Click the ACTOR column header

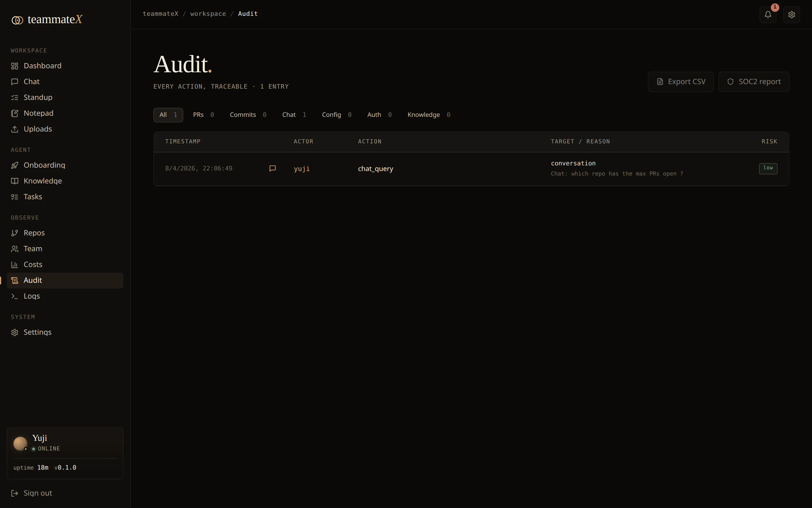303,141
